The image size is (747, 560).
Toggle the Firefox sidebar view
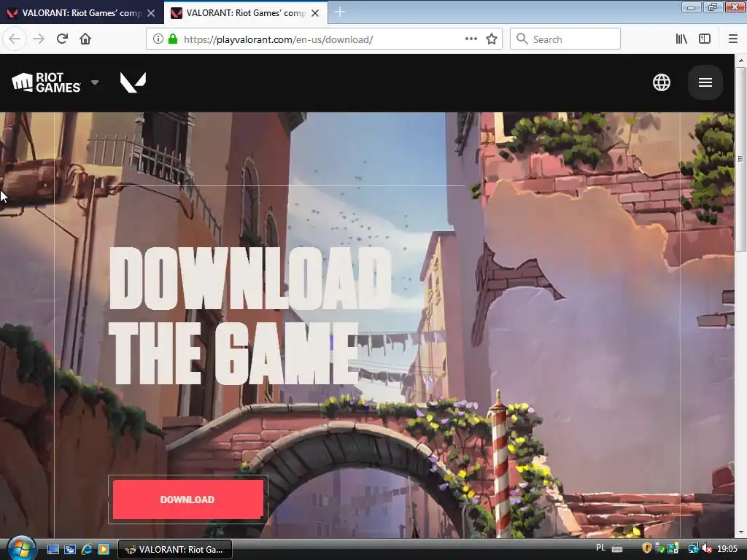(x=705, y=39)
